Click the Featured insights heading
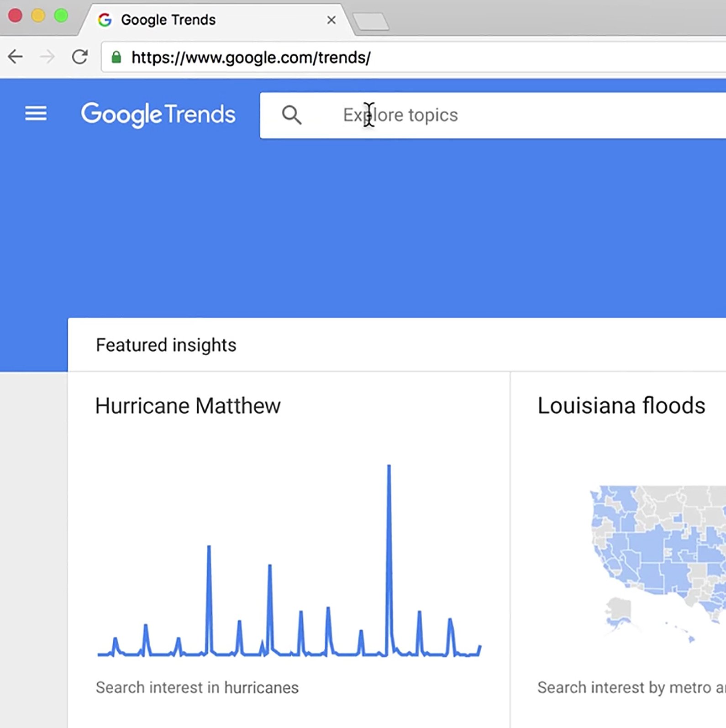The width and height of the screenshot is (726, 728). (166, 345)
